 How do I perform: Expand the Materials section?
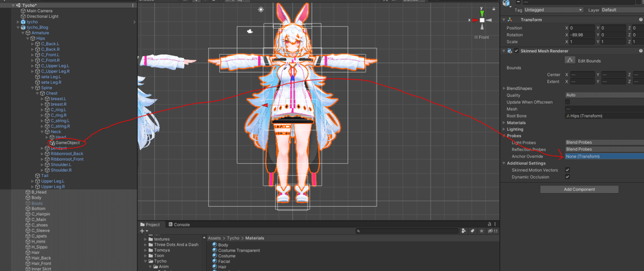(x=503, y=122)
